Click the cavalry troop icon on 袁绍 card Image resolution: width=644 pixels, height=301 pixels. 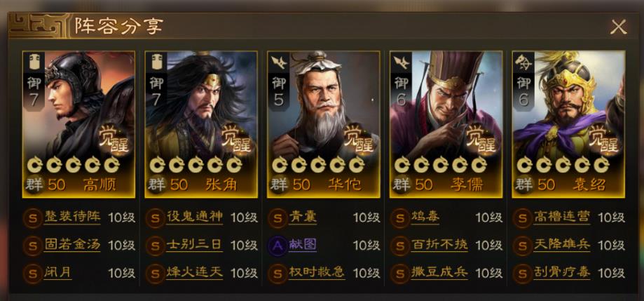(x=524, y=62)
